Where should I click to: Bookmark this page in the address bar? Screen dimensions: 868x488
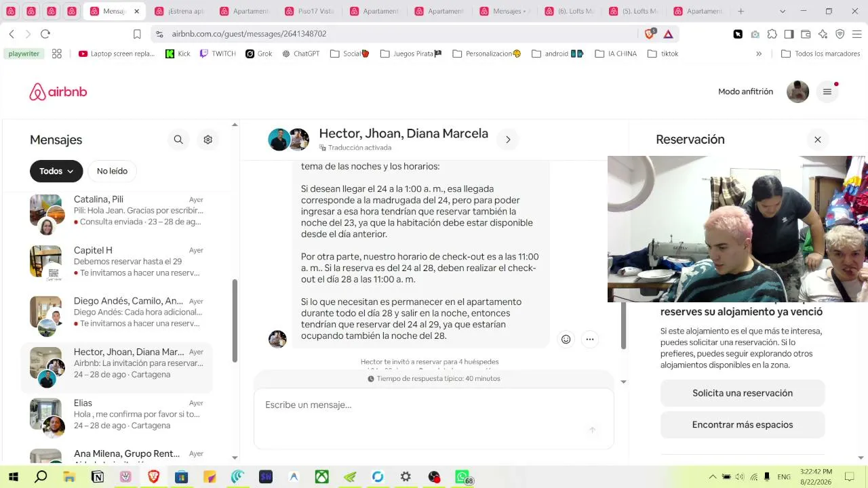[x=137, y=34]
